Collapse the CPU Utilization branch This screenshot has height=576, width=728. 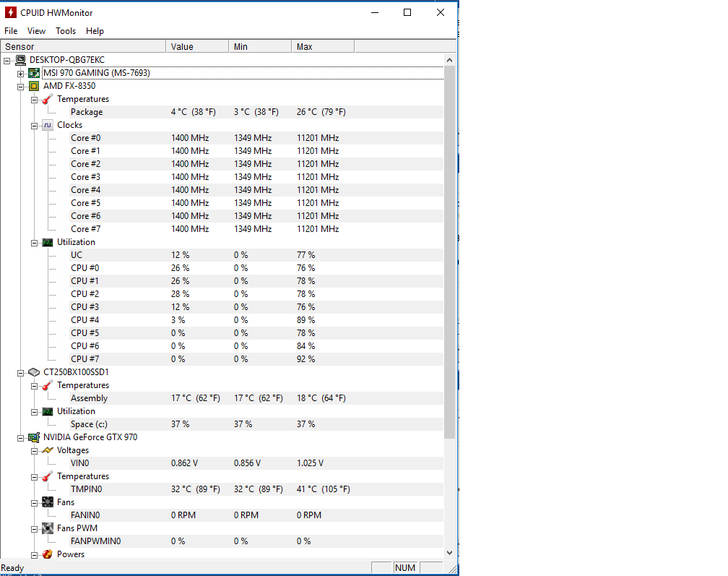[x=35, y=243]
